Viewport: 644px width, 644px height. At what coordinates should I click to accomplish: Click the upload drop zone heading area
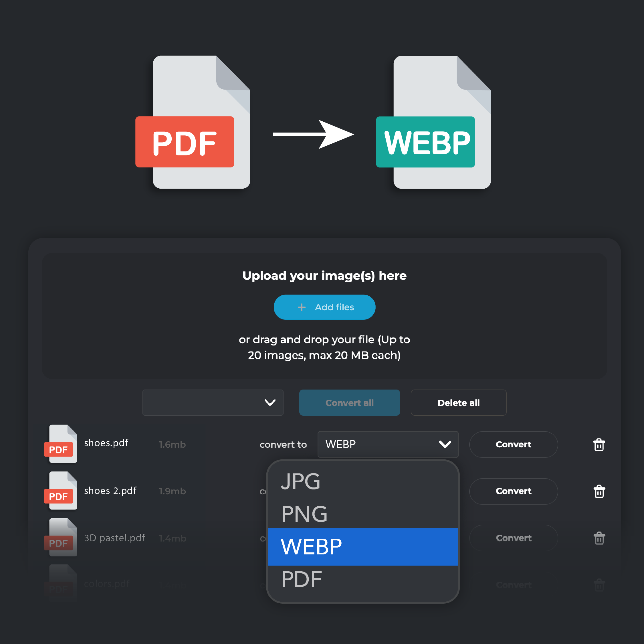(324, 276)
